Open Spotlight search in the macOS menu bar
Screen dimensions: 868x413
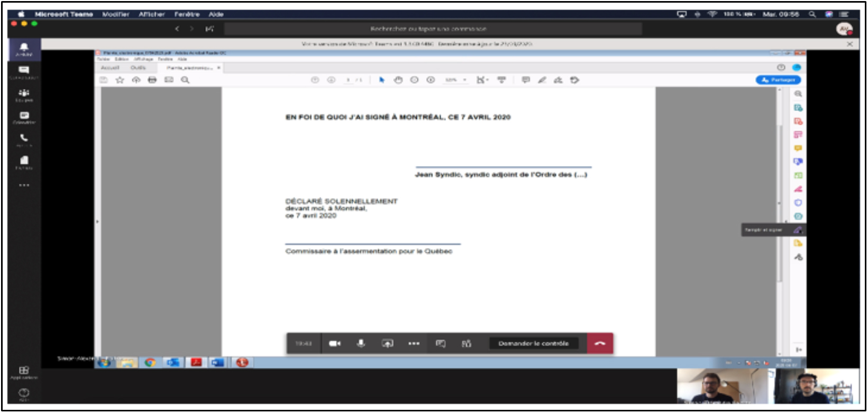[812, 14]
